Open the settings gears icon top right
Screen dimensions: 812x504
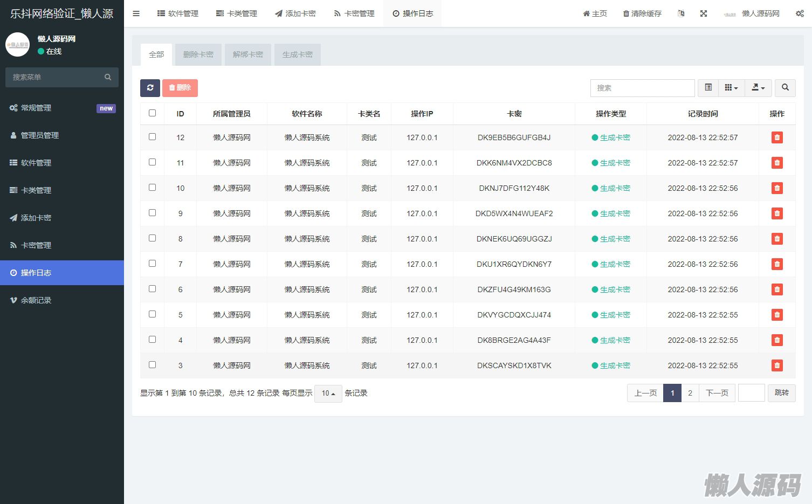pos(799,13)
